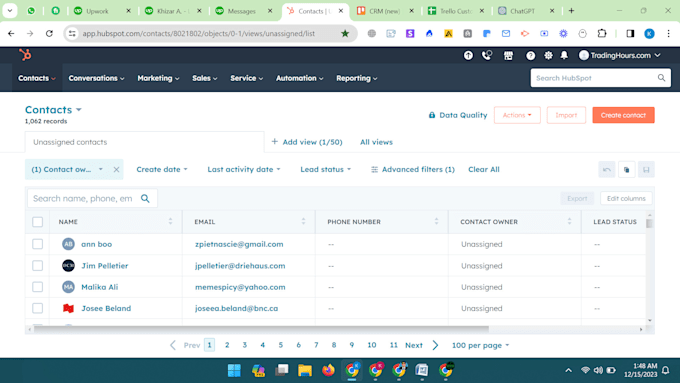This screenshot has width=680, height=383.
Task: Open the browser side panel icon
Action: 630,33
